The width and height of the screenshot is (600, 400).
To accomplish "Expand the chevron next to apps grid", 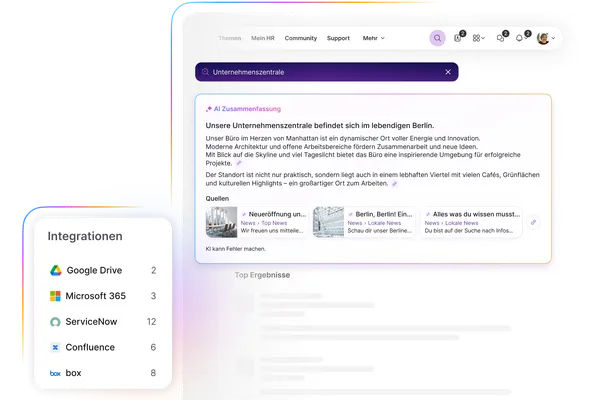I will coord(483,38).
